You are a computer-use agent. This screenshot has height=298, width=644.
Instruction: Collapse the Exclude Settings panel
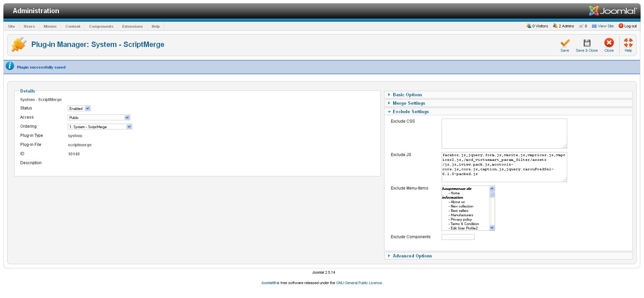tap(410, 112)
